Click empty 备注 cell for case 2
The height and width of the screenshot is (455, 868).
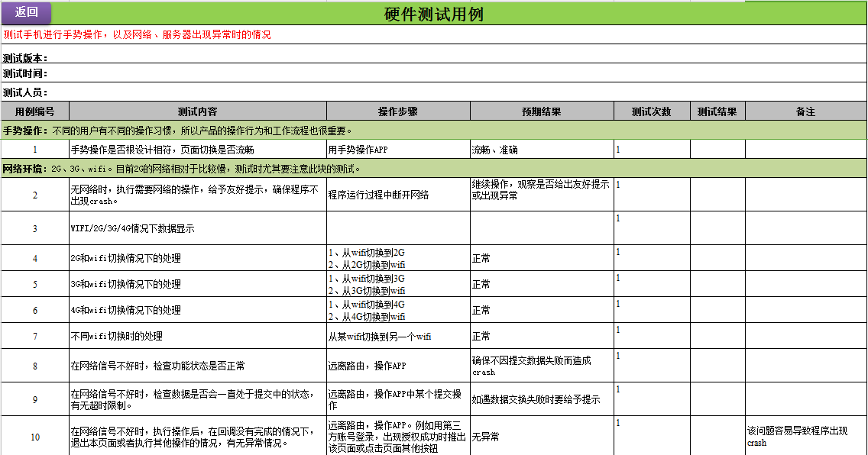pos(806,195)
